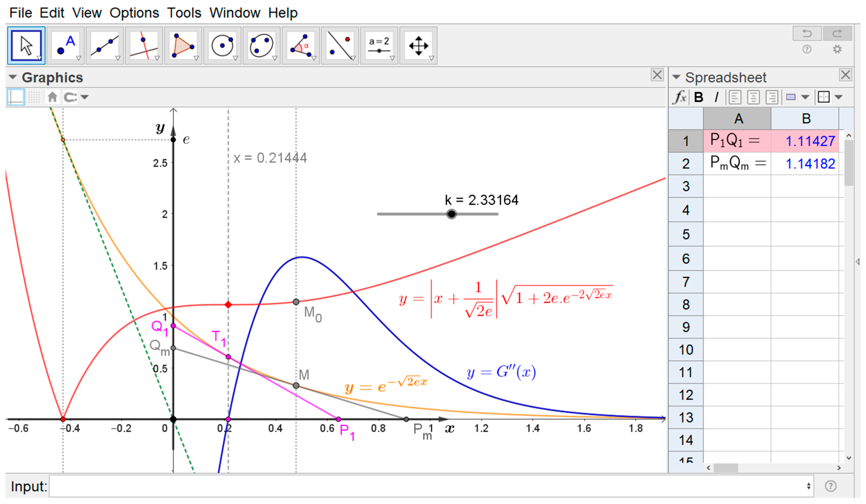Select spreadsheet row 2 header
This screenshot has width=866, height=504.
(686, 163)
